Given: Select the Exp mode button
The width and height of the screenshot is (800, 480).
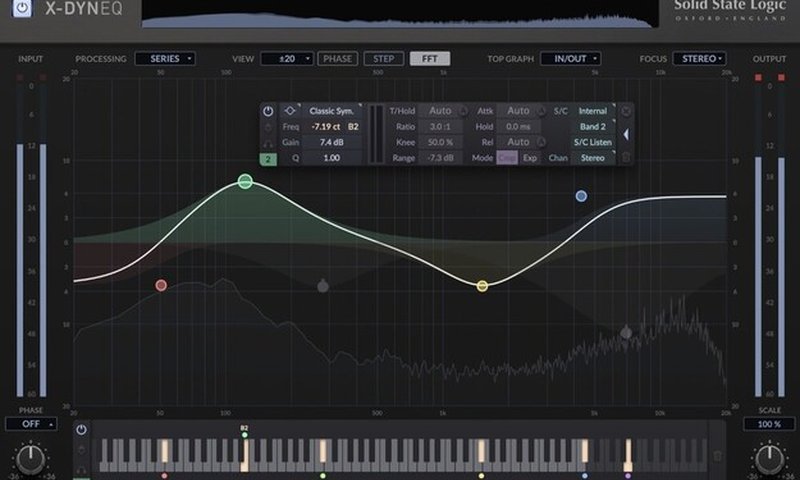Looking at the screenshot, I should [530, 158].
